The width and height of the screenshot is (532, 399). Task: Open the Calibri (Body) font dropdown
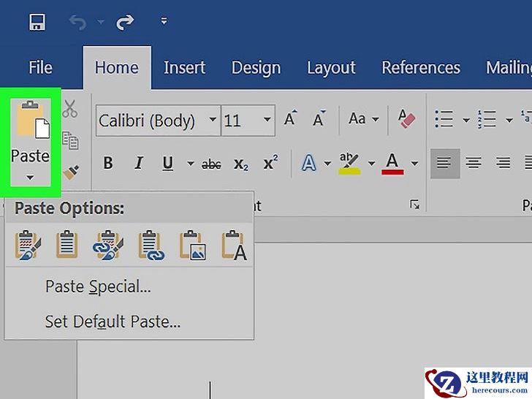213,120
